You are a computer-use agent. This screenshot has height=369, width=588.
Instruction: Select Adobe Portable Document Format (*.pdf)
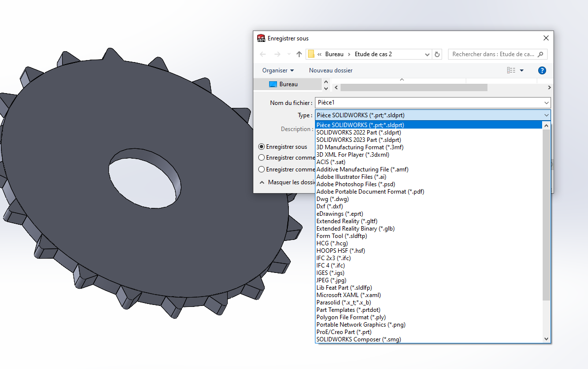(429, 192)
